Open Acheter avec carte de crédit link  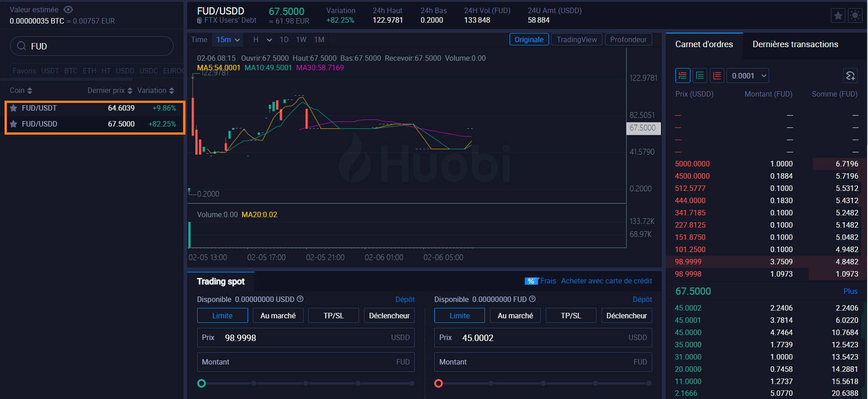click(606, 281)
